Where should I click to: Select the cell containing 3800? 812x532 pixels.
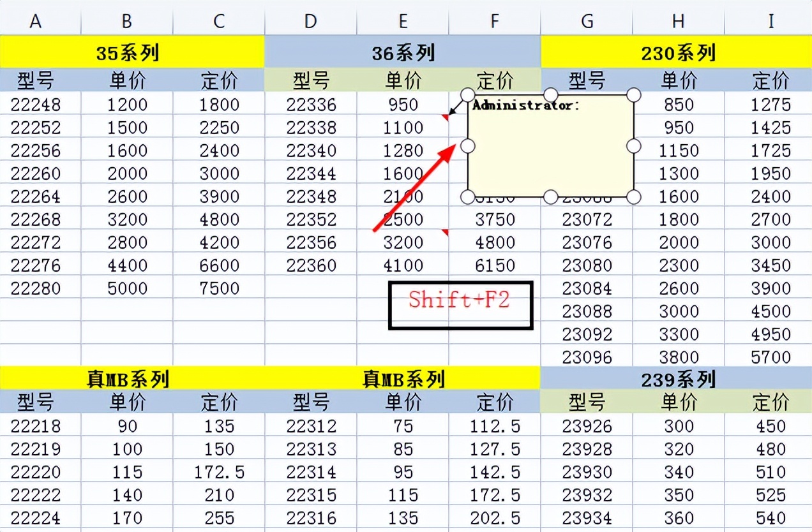coord(679,357)
